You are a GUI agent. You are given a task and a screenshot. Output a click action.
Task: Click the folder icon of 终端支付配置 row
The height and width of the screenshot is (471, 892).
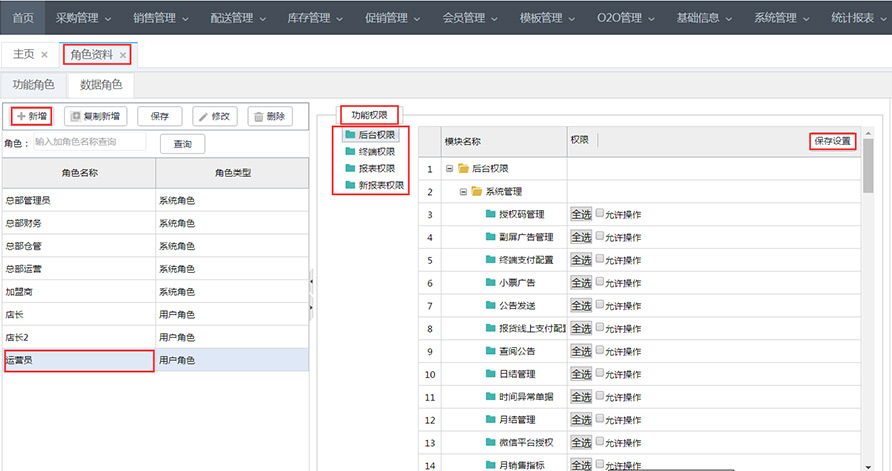coord(490,259)
